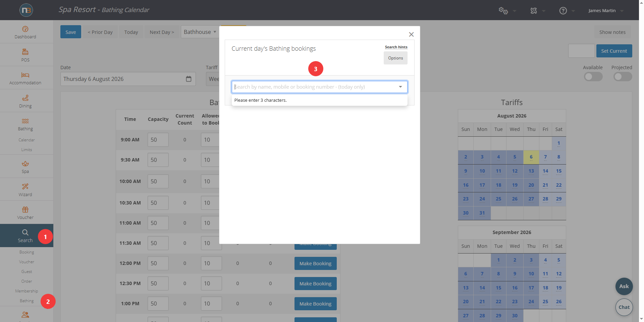Click the Show notes button

[612, 32]
